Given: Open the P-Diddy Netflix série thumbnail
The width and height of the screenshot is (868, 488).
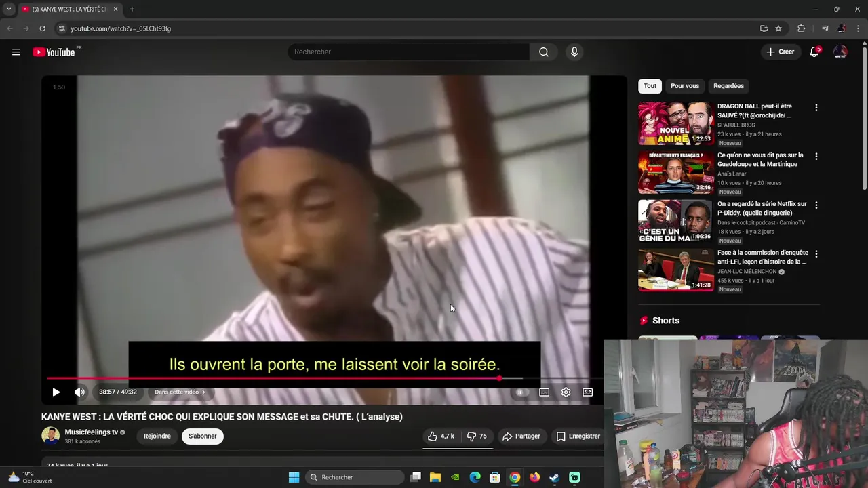Looking at the screenshot, I should pos(675,221).
